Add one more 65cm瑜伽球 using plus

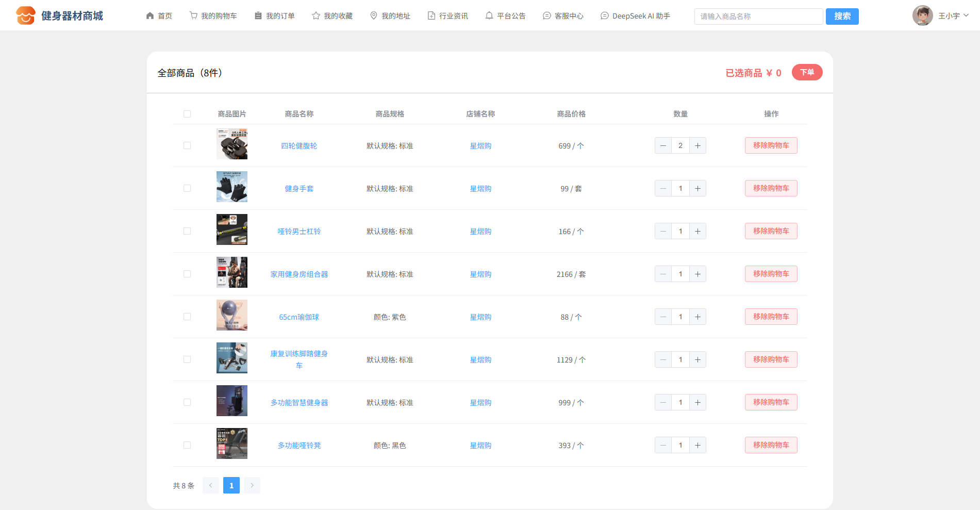697,317
